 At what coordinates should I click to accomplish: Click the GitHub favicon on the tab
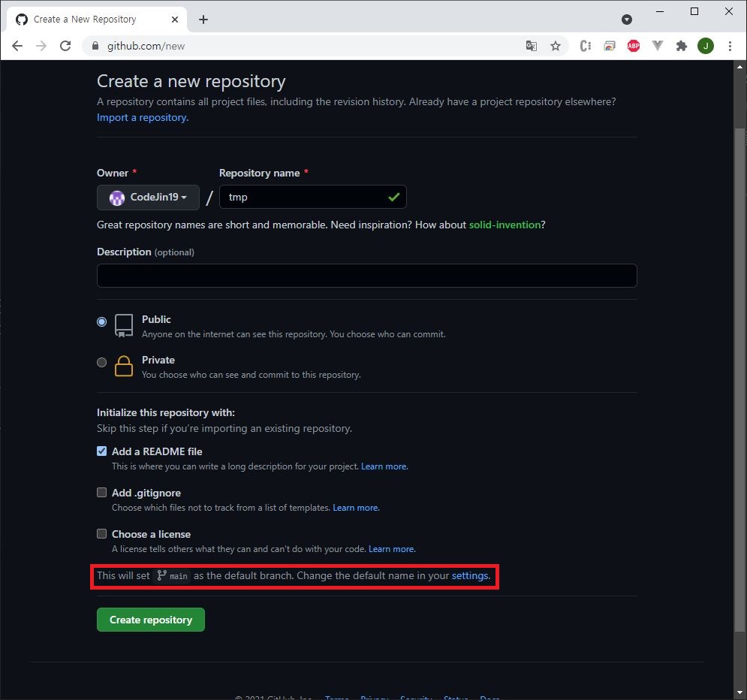point(22,20)
